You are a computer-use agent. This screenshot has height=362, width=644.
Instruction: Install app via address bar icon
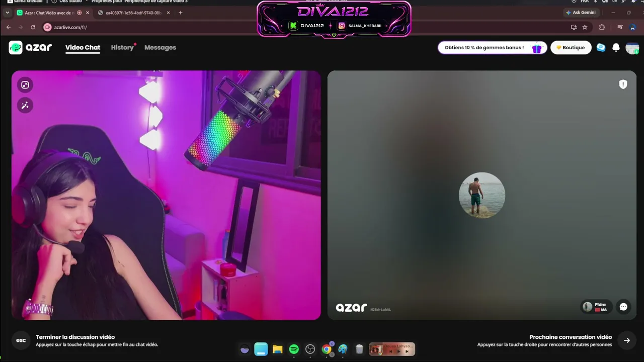(574, 27)
